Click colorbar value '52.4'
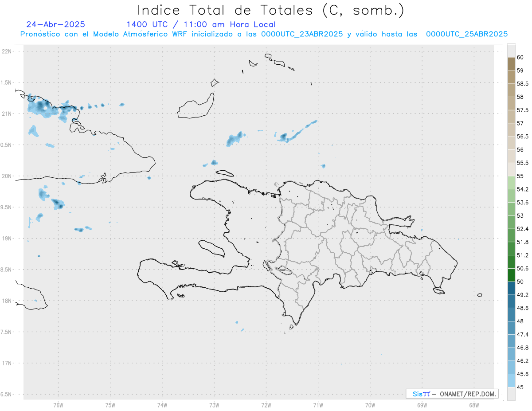Viewport: 532px width, 411px height. coord(523,229)
